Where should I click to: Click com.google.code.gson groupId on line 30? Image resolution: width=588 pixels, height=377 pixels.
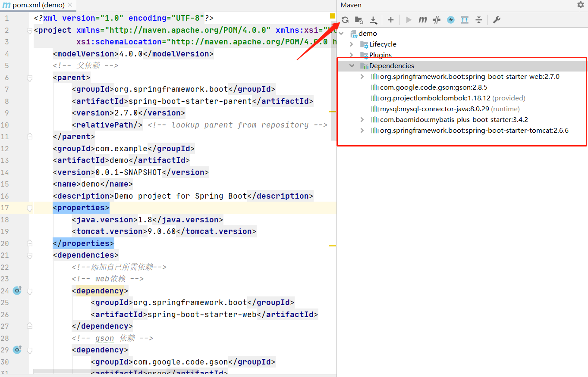(x=181, y=362)
